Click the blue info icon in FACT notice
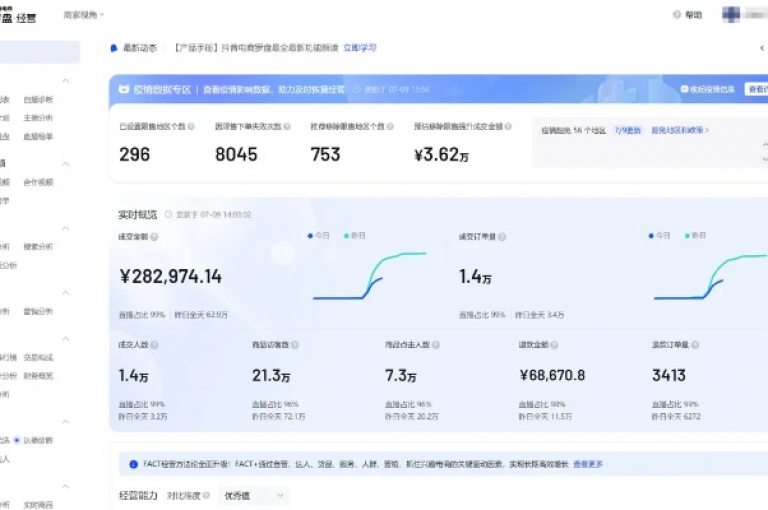 click(133, 464)
